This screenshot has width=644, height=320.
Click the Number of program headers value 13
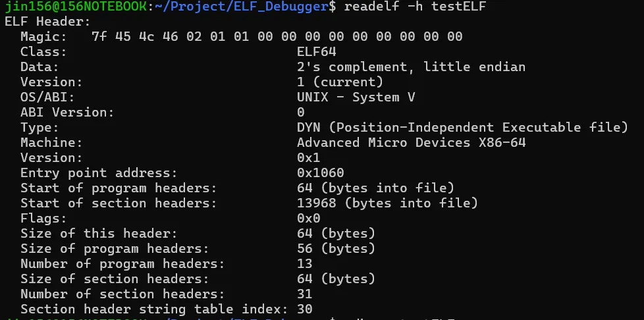click(x=304, y=264)
